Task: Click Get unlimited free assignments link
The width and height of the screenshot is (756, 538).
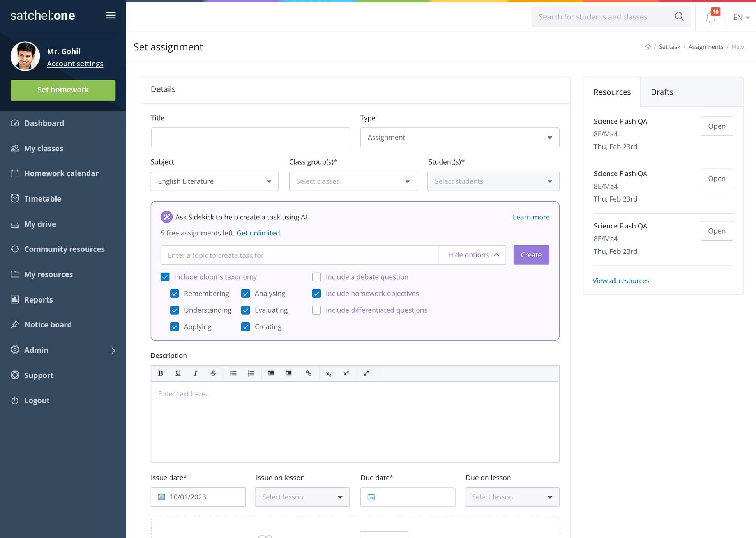Action: 258,233
